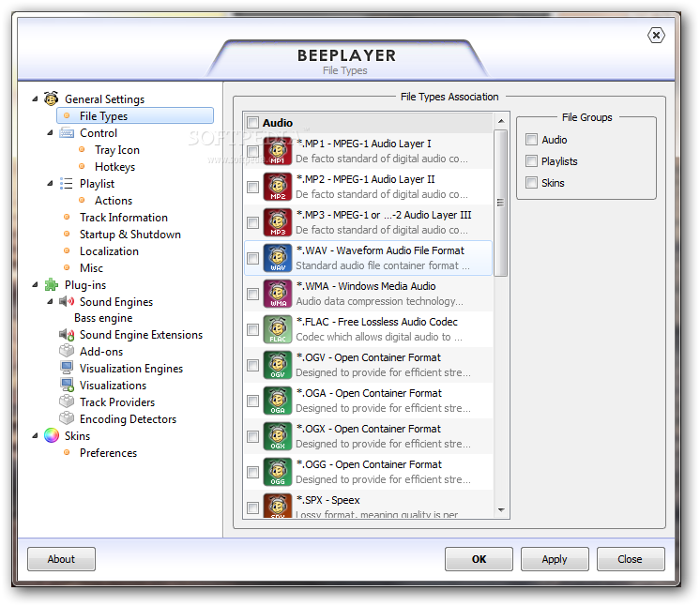This screenshot has width=700, height=606.
Task: Click the orange SPX file type icon
Action: (x=278, y=505)
